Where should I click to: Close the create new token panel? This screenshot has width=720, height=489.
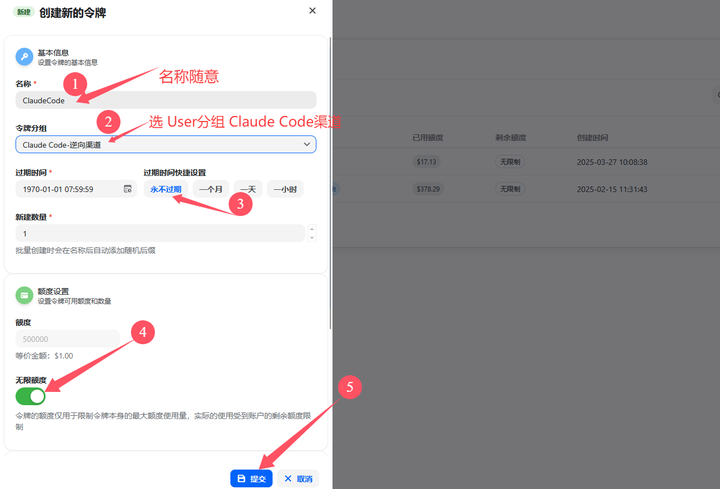(312, 11)
